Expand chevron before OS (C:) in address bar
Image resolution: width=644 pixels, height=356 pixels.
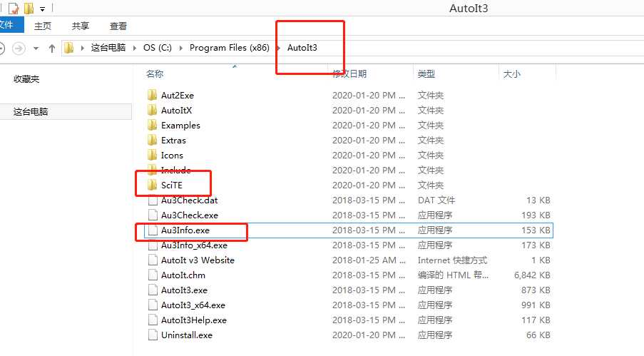(135, 48)
